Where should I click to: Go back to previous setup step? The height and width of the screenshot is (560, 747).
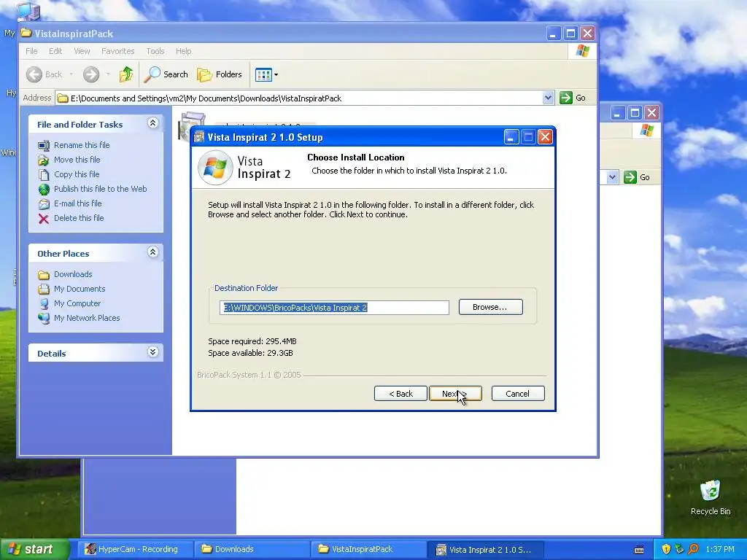[x=400, y=393]
